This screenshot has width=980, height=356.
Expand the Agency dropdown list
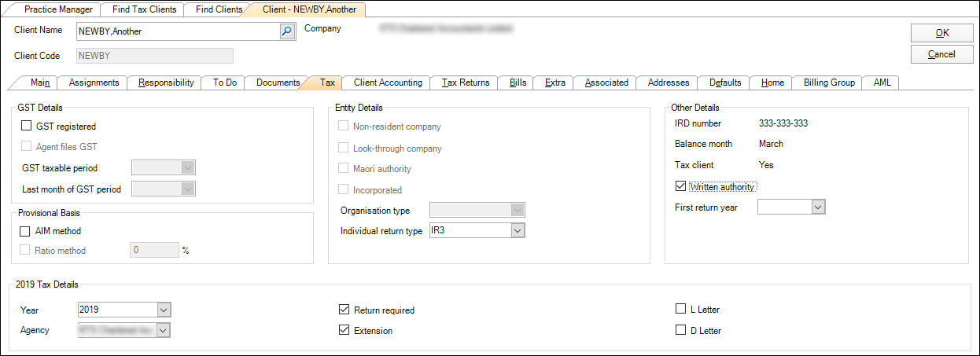[163, 331]
